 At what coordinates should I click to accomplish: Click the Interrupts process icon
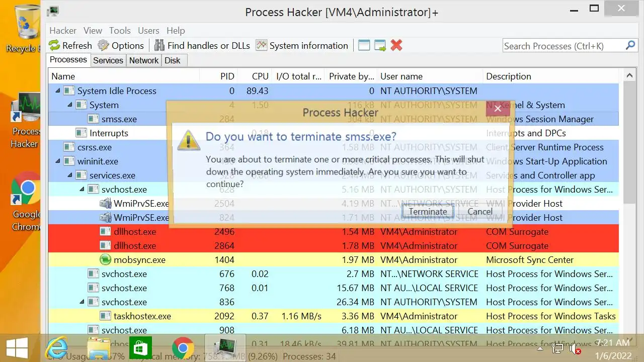[x=81, y=133]
